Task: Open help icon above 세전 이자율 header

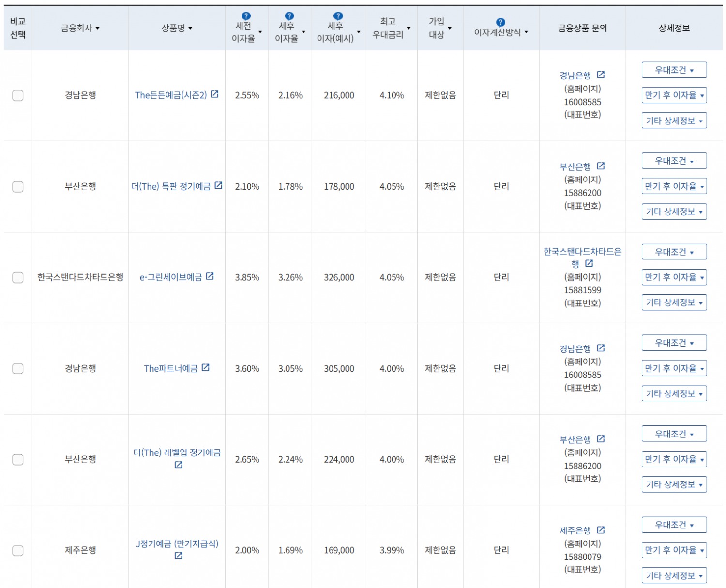Action: 246,16
